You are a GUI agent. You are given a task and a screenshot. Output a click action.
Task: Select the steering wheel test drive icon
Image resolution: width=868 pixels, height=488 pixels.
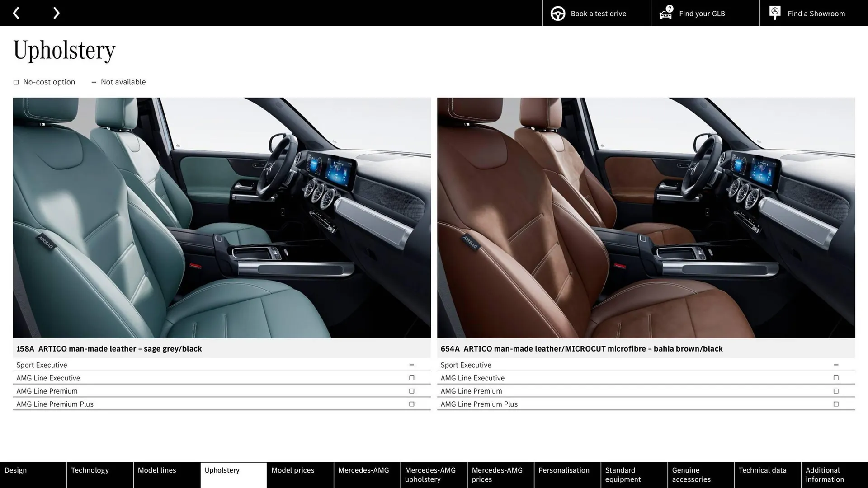[x=557, y=13]
